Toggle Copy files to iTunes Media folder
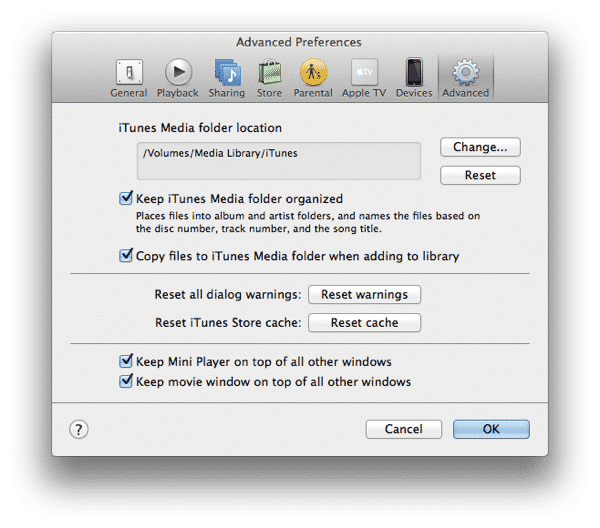This screenshot has height=528, width=600. pos(126,256)
